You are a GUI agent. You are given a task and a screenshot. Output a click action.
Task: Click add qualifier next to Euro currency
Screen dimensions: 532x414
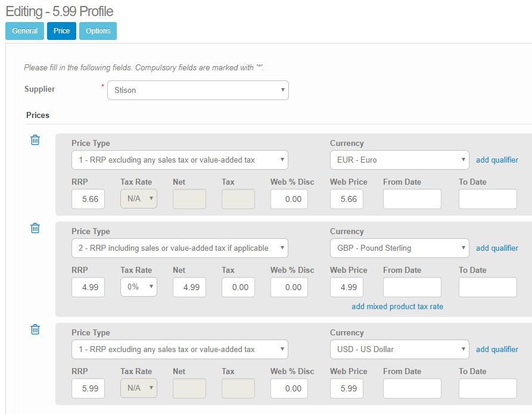coord(497,160)
